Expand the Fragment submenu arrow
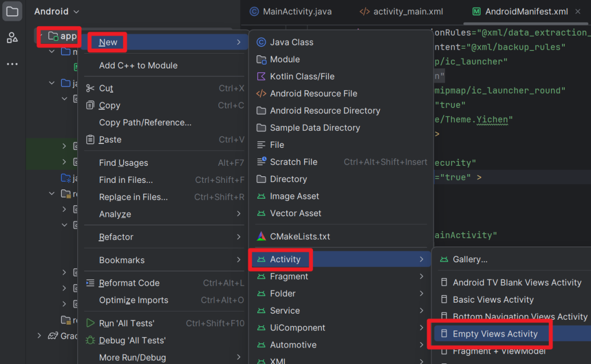 (421, 276)
